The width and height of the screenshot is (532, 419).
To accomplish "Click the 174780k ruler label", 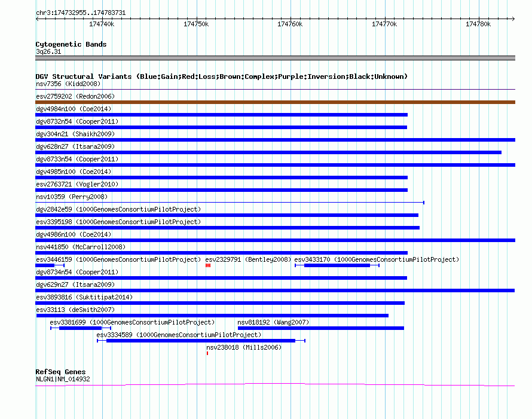I will tap(478, 24).
